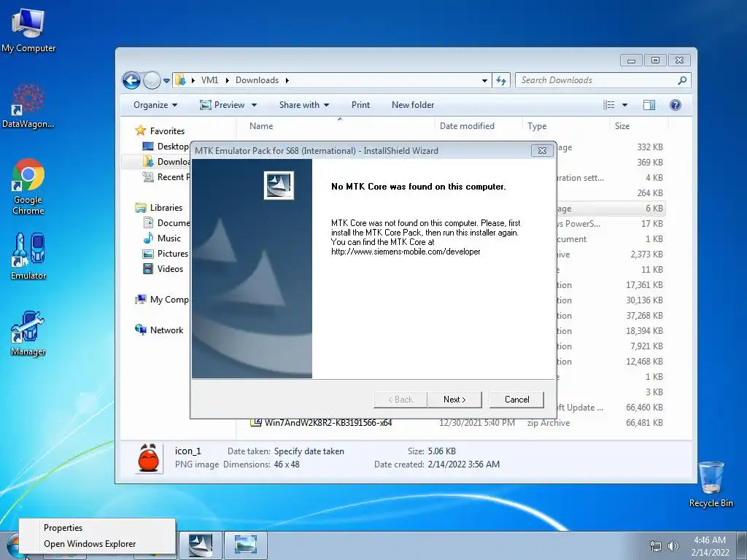Sort files by Type column
The image size is (747, 560).
pyautogui.click(x=537, y=126)
